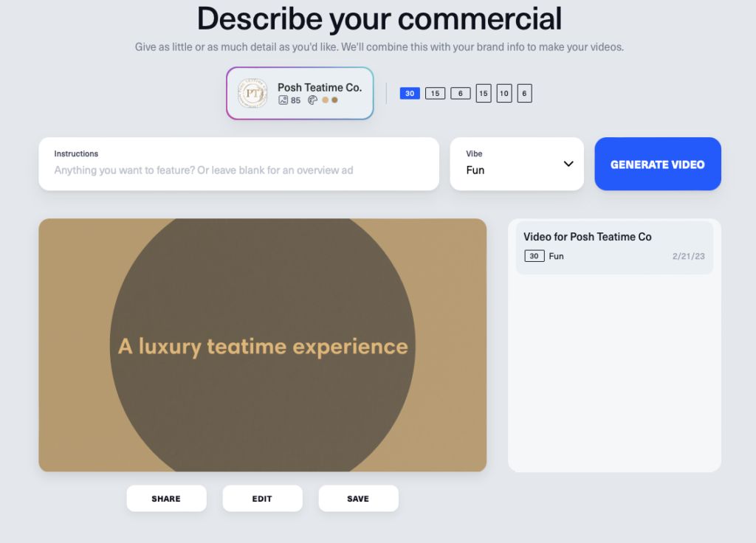Select the Posh Teatime Co. brand card
The image size is (756, 543).
[x=300, y=93]
